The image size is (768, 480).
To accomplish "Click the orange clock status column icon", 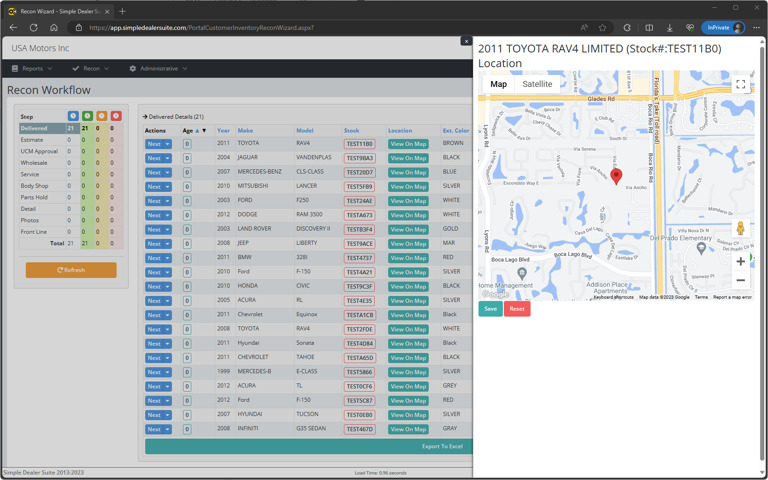I will point(101,116).
